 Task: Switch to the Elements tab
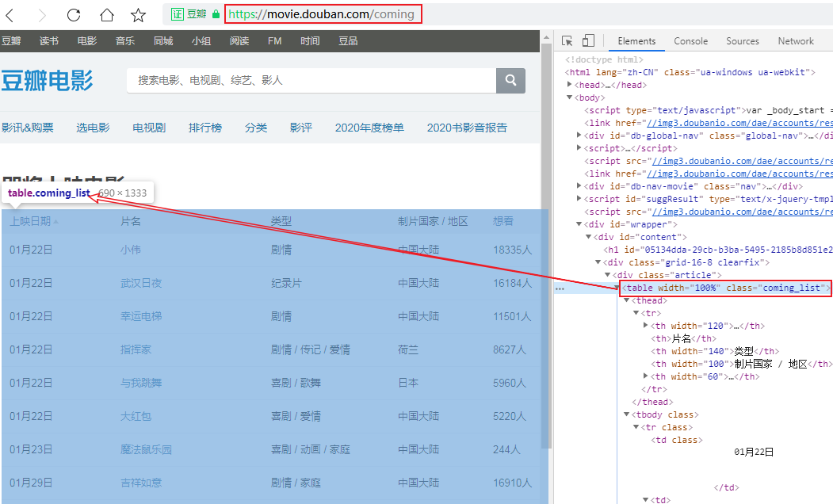pos(636,41)
